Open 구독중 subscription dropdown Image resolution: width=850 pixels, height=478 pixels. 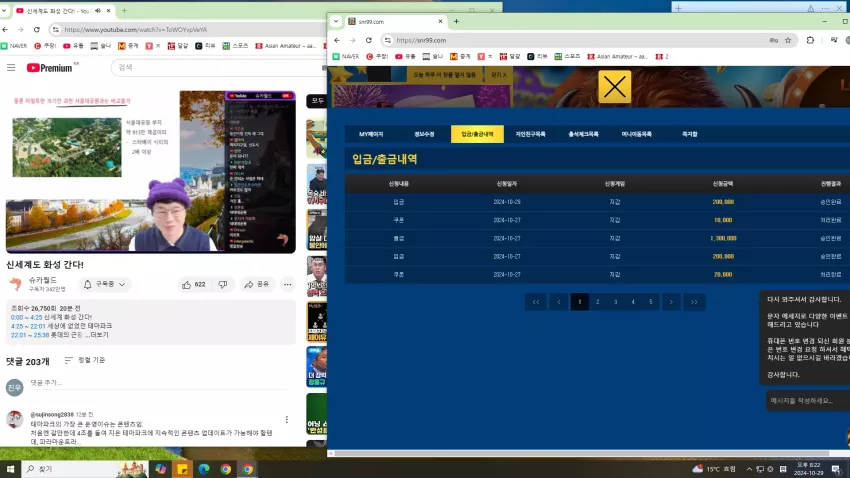pos(104,285)
